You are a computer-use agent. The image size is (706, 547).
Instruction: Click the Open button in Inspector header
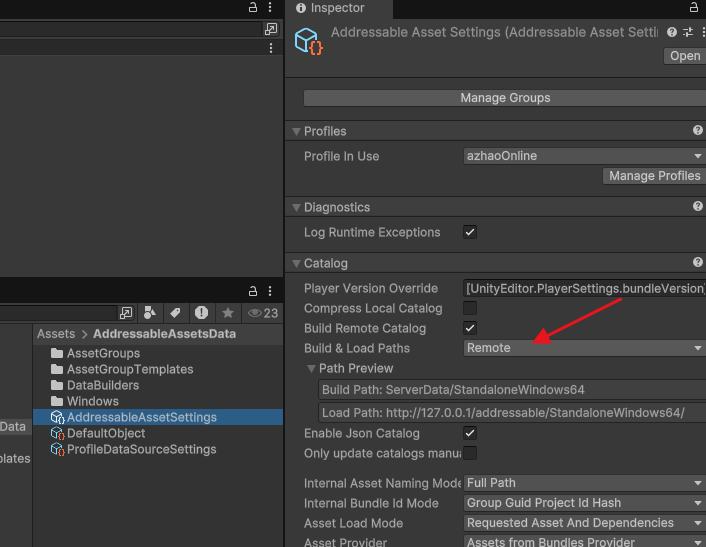pos(685,56)
